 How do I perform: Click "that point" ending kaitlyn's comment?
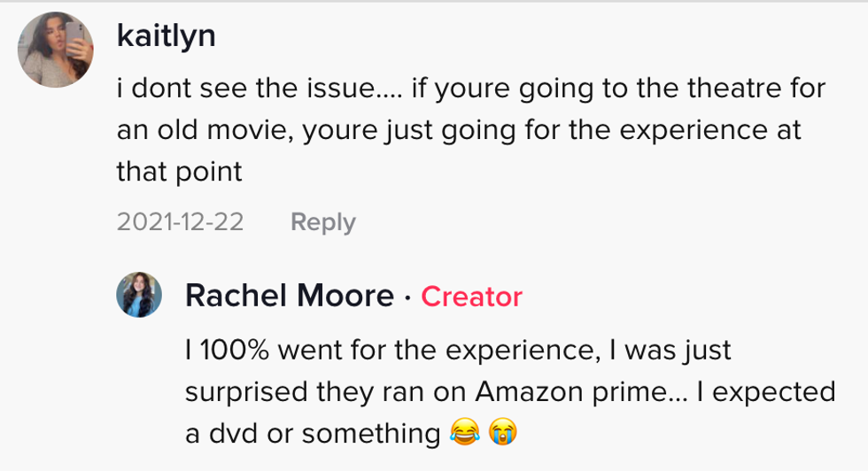(179, 171)
